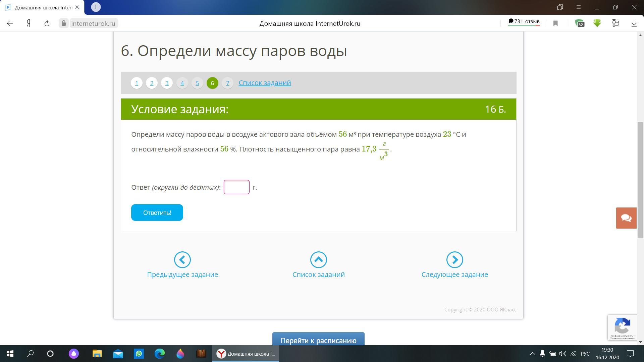Open a new browser tab

96,7
